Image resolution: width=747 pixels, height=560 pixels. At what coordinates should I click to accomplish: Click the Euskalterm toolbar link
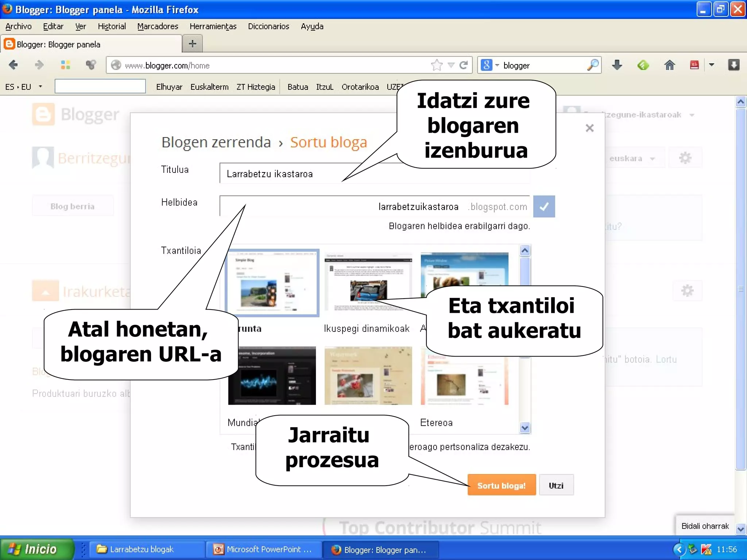[209, 87]
